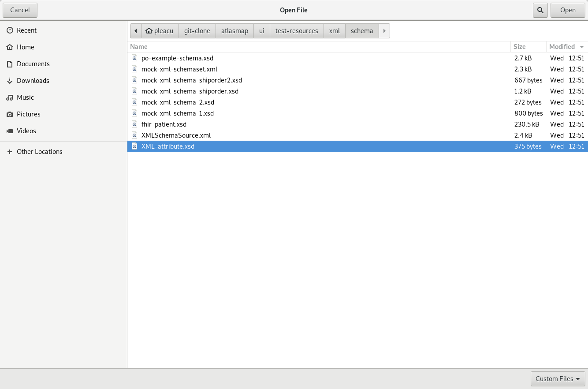Click the file icon beside fhir-patient.xsd
Image resolution: width=588 pixels, height=389 pixels.
pos(134,124)
